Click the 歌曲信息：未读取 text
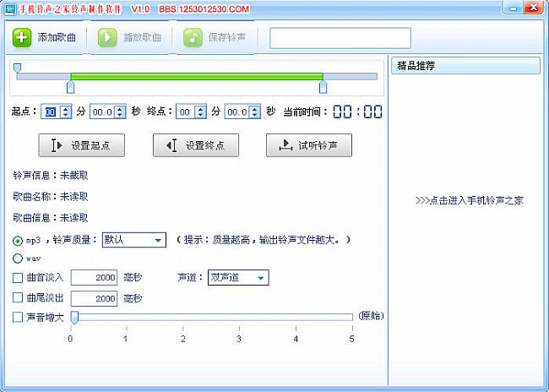 pos(51,218)
